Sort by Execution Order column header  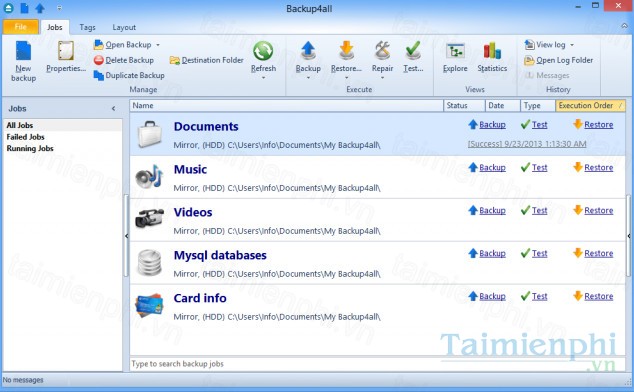590,106
